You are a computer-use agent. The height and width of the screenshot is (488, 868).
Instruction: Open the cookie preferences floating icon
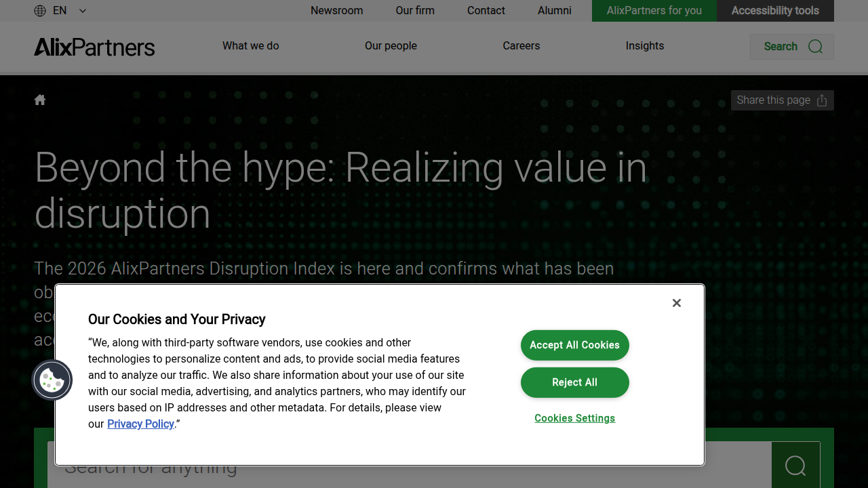(x=52, y=380)
